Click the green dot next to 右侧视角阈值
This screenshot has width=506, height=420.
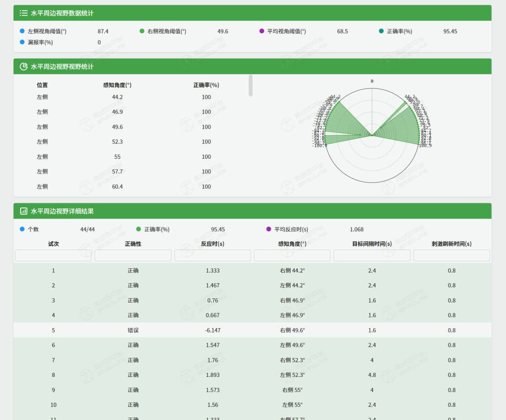pos(141,31)
